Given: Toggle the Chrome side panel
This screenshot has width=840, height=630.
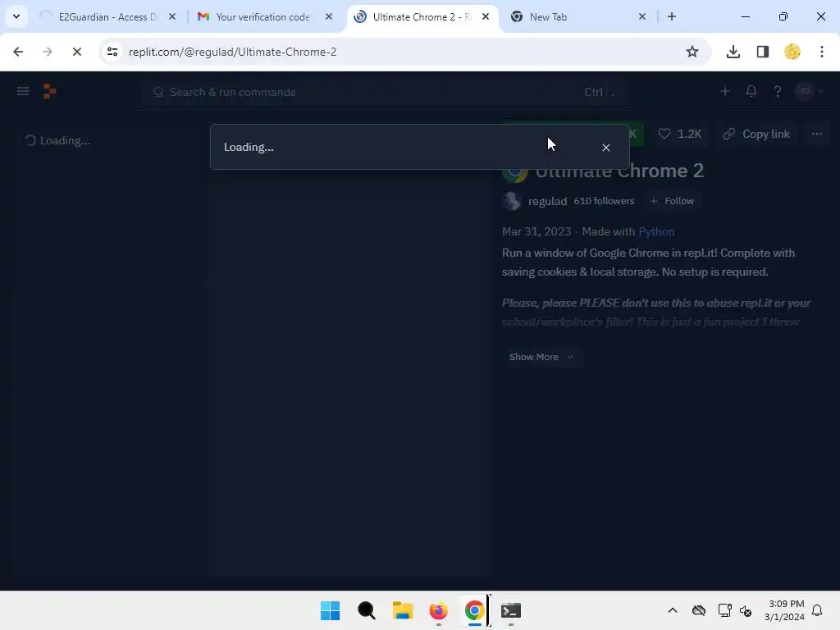Looking at the screenshot, I should click(x=762, y=52).
